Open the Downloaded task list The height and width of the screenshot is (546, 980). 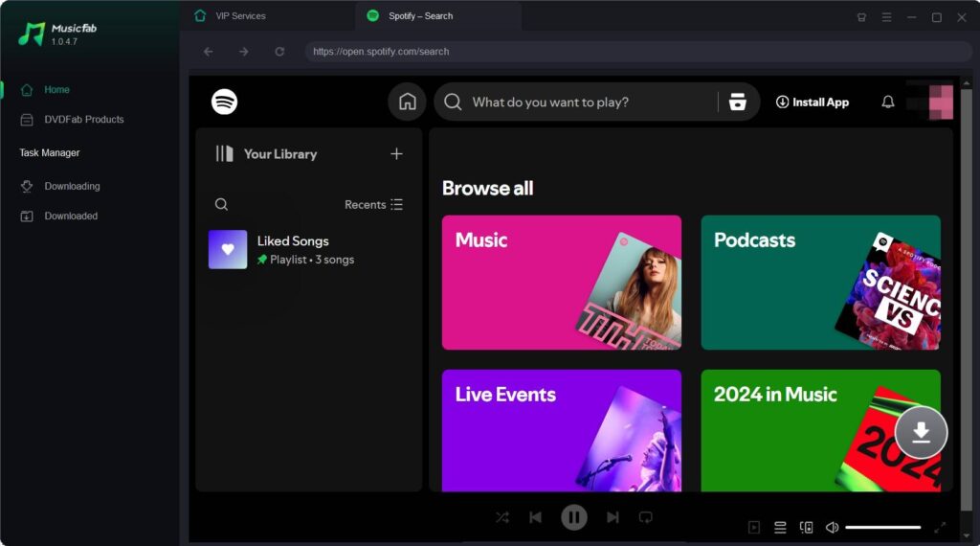58,216
